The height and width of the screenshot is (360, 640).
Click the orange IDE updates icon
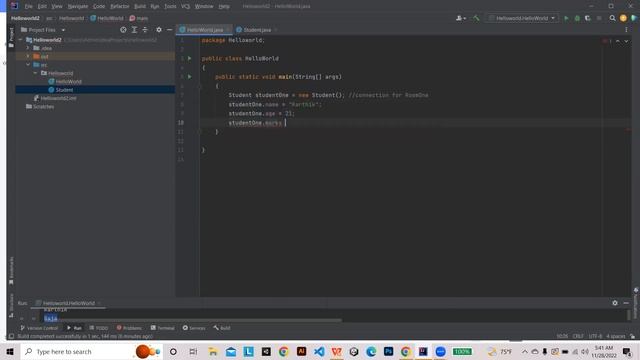(x=623, y=18)
